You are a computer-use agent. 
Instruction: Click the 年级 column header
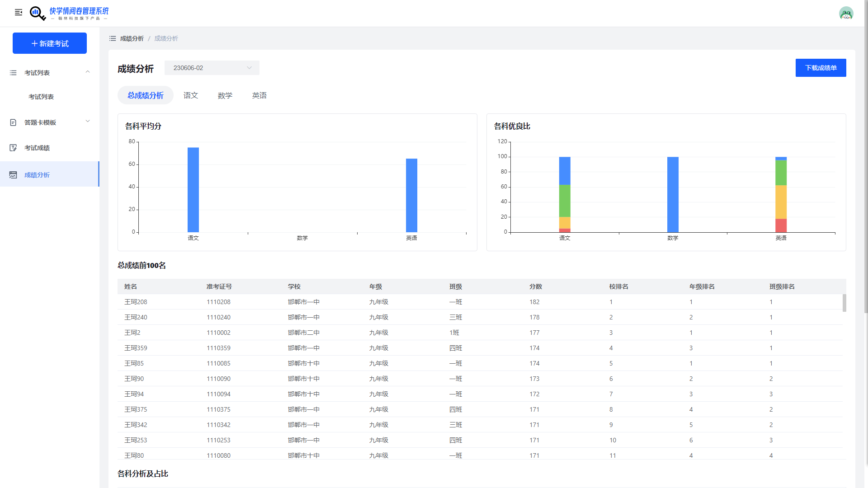point(376,286)
